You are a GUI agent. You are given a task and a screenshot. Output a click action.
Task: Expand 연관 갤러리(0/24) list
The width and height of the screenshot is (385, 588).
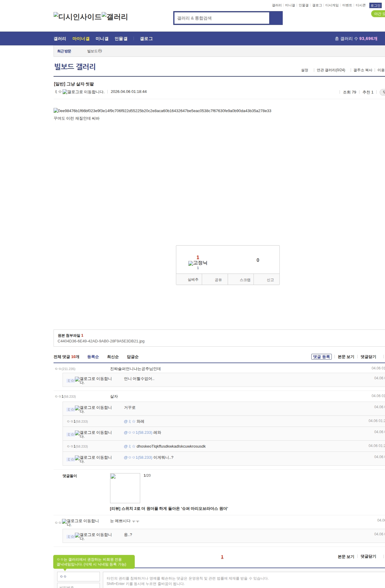pyautogui.click(x=331, y=70)
